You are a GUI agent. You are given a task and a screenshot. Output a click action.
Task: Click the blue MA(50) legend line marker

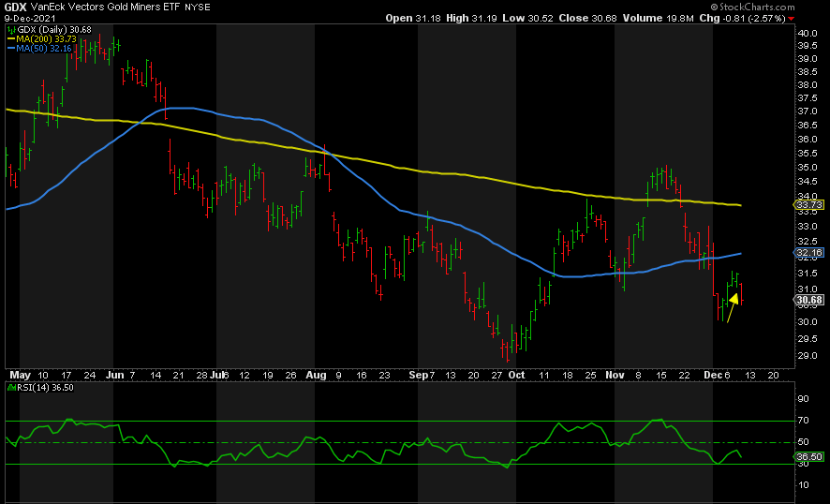(x=11, y=48)
